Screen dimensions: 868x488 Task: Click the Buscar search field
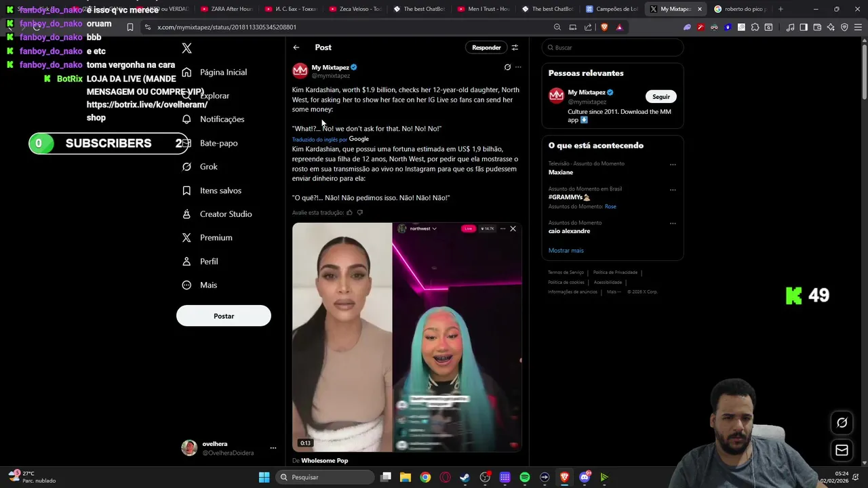[x=613, y=47]
